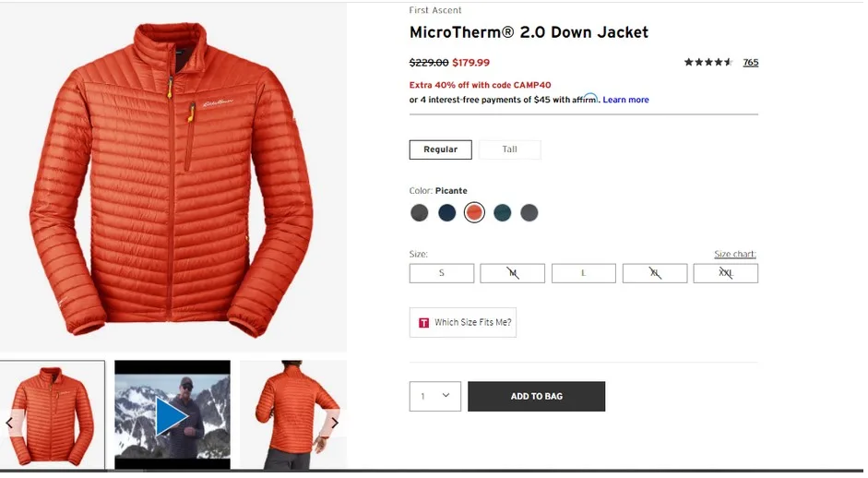868x478 pixels.
Task: Select the teal color swatch
Action: [x=502, y=212]
